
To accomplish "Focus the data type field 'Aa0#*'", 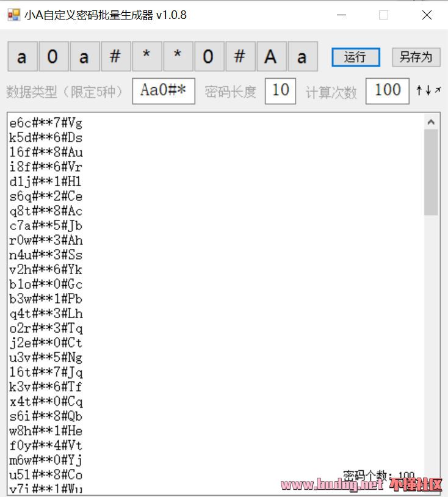I will click(x=164, y=90).
